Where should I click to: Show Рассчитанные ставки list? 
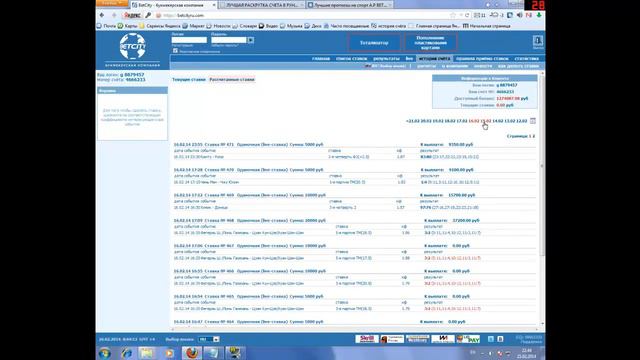tap(232, 80)
